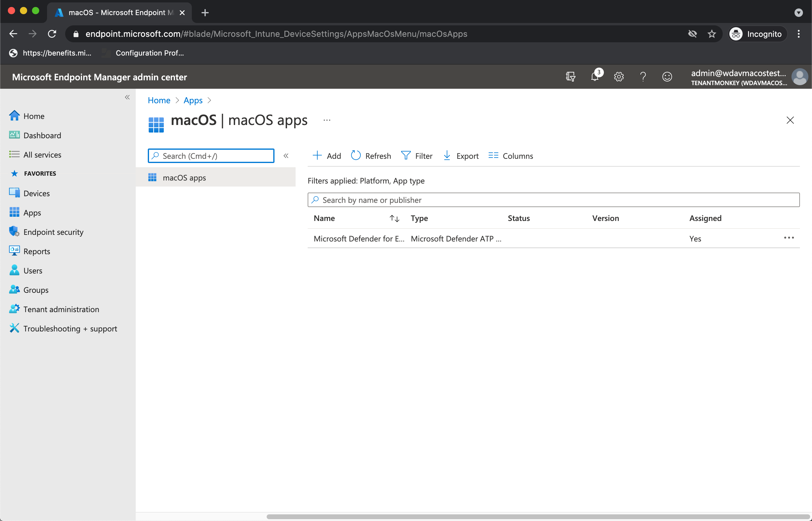The width and height of the screenshot is (812, 521).
Task: Open the notifications bell icon
Action: 595,77
